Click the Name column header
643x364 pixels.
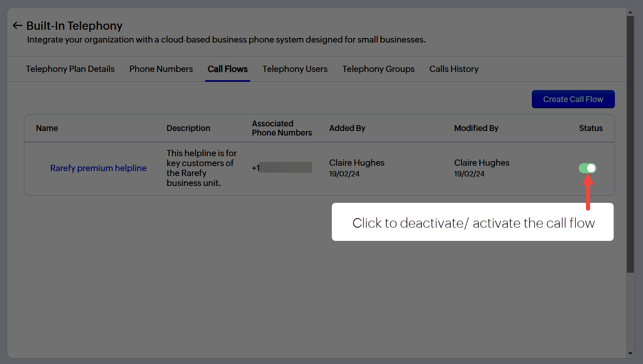click(x=47, y=128)
